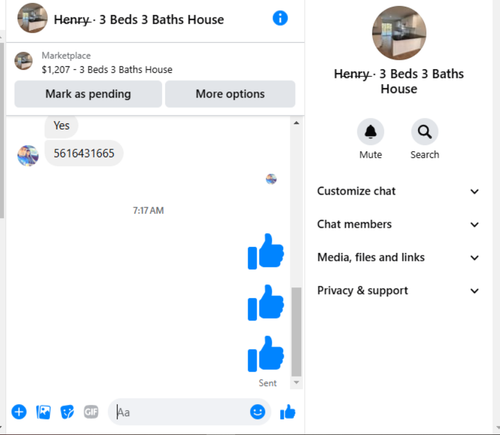Image resolution: width=500 pixels, height=435 pixels.
Task: Send a thumbs-up like from the composer
Action: point(288,412)
